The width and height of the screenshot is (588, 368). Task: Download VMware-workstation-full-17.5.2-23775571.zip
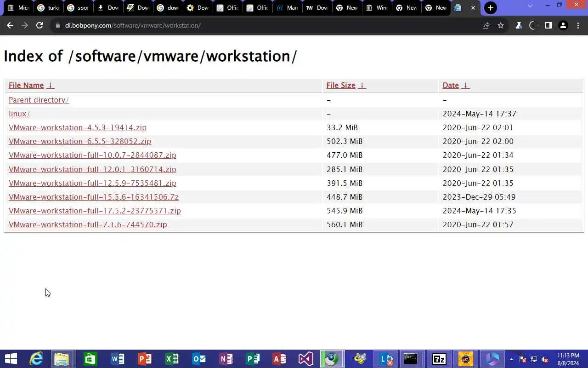pyautogui.click(x=95, y=211)
